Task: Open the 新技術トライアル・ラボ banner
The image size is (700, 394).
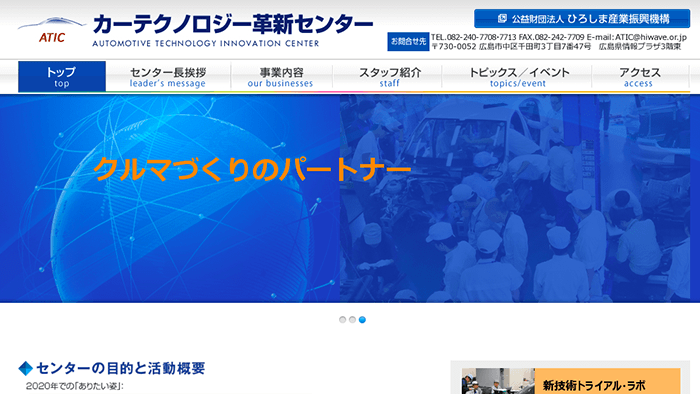Action: pyautogui.click(x=571, y=381)
